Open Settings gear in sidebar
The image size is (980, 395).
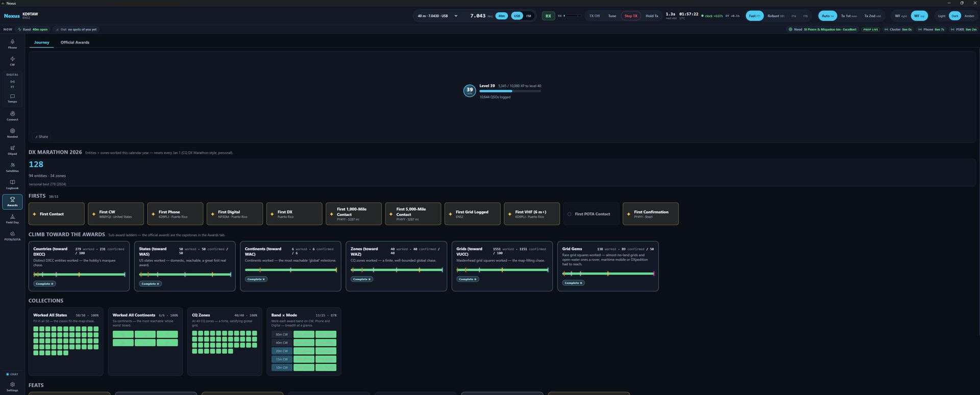(12, 386)
